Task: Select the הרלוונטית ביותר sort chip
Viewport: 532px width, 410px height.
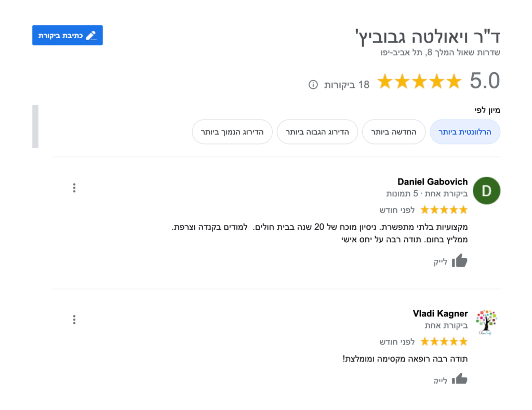Action: [x=465, y=132]
